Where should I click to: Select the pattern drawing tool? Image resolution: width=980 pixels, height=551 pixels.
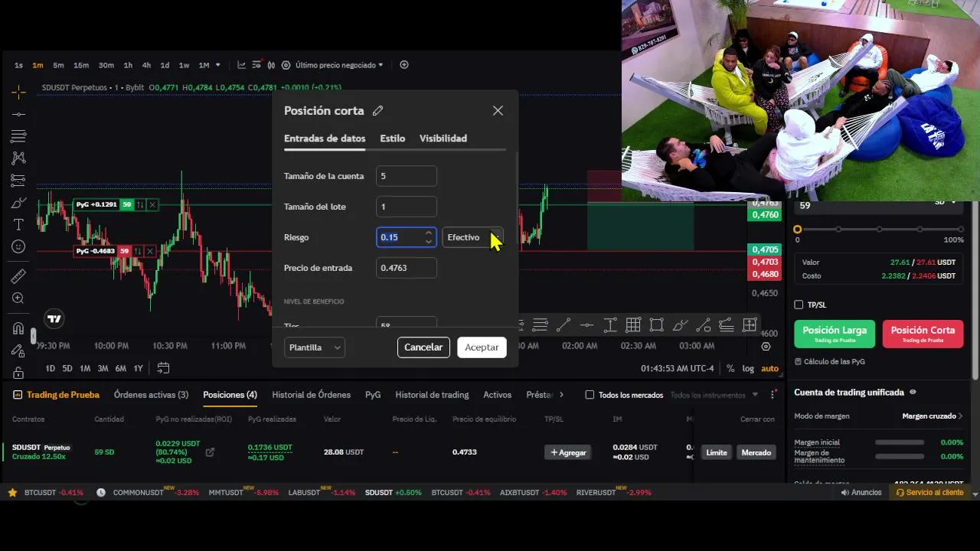point(18,158)
